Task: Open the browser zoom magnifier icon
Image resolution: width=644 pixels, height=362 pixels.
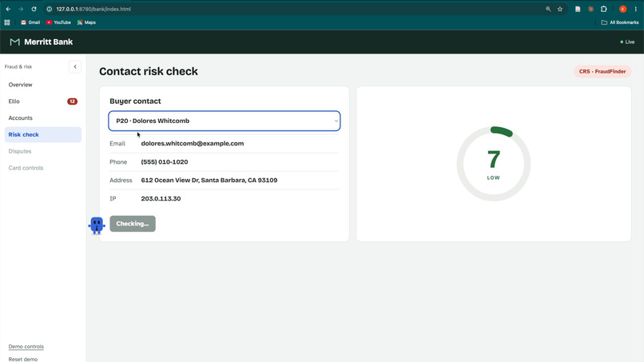Action: pyautogui.click(x=548, y=9)
